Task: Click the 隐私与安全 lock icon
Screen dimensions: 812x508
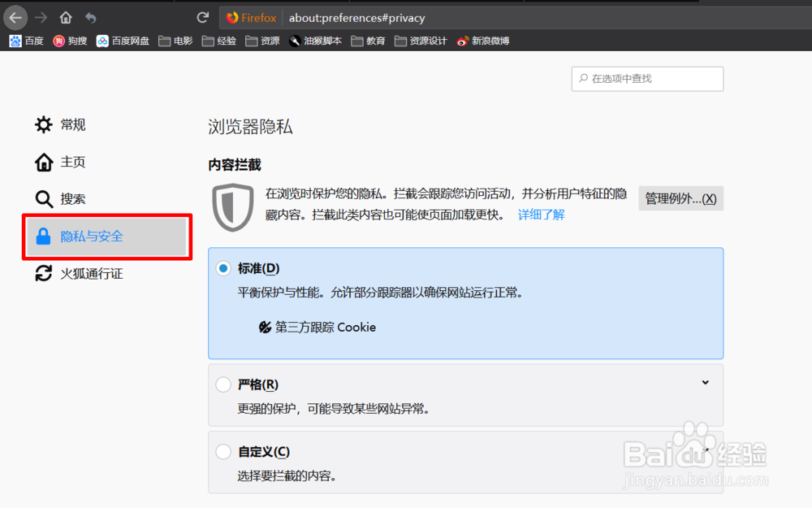Action: click(x=45, y=237)
